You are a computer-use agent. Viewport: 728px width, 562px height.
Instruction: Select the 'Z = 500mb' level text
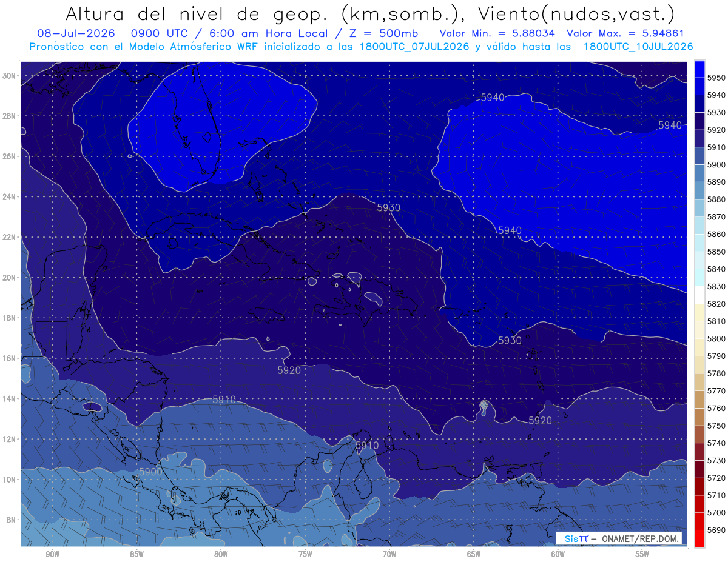pyautogui.click(x=385, y=33)
